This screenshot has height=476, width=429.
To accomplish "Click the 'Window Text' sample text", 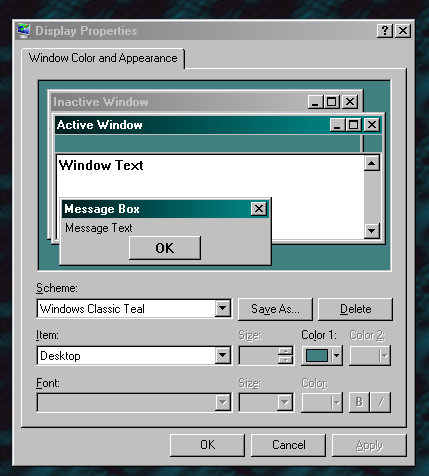I will tap(101, 165).
